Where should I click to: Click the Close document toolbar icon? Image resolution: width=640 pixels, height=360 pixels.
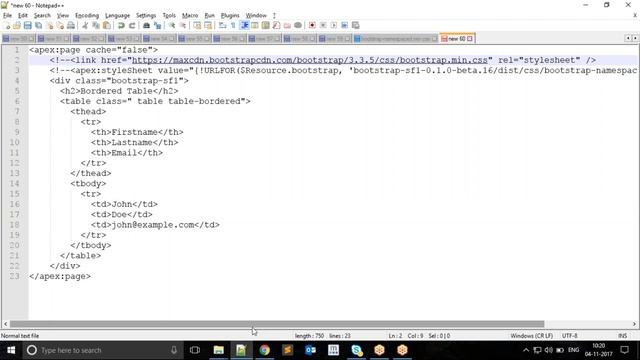pos(49,25)
